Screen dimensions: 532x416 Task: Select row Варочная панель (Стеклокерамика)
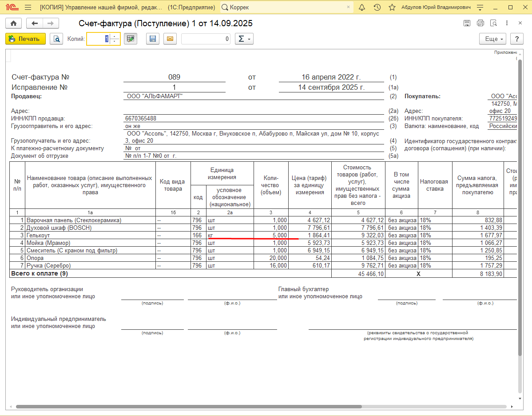(90, 220)
